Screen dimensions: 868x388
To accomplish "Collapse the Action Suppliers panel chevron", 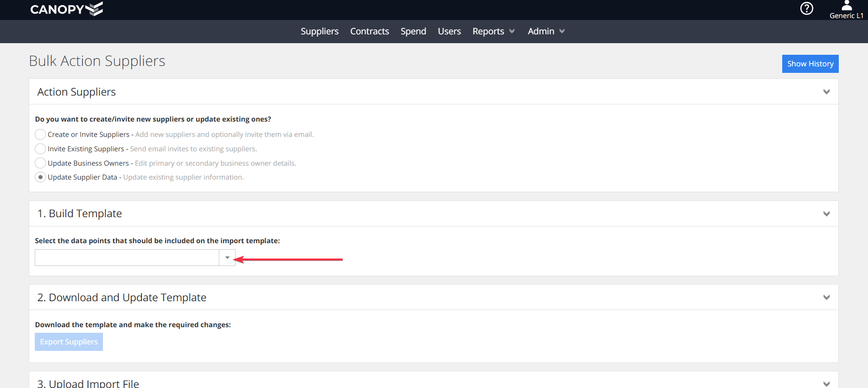I will 826,92.
